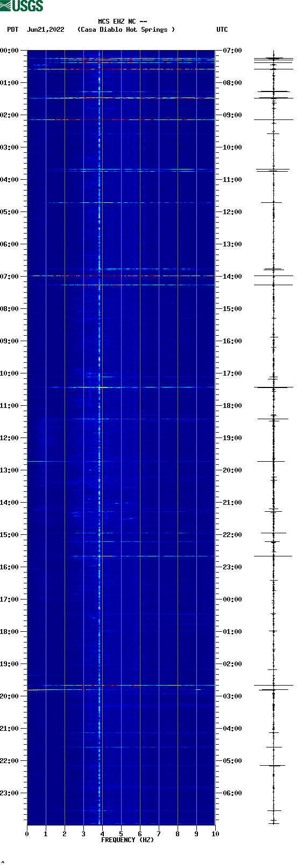This screenshot has height=868, width=297.
Task: Click the PDT '19:00' time label
Action: click(9, 664)
